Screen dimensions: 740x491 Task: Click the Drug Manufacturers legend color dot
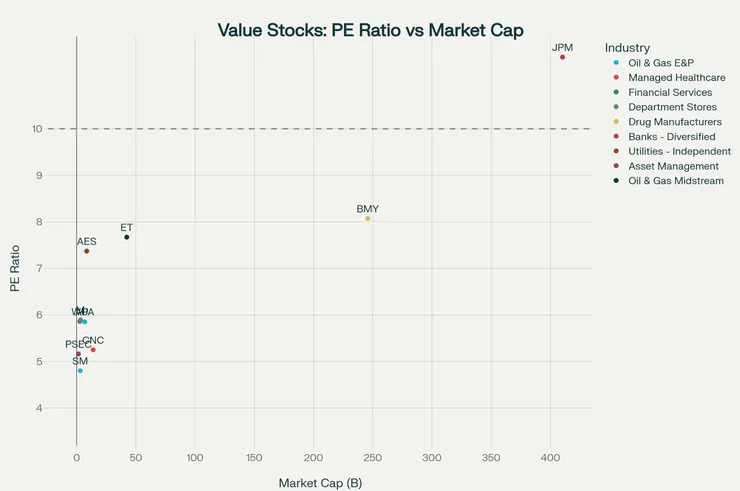coord(616,122)
